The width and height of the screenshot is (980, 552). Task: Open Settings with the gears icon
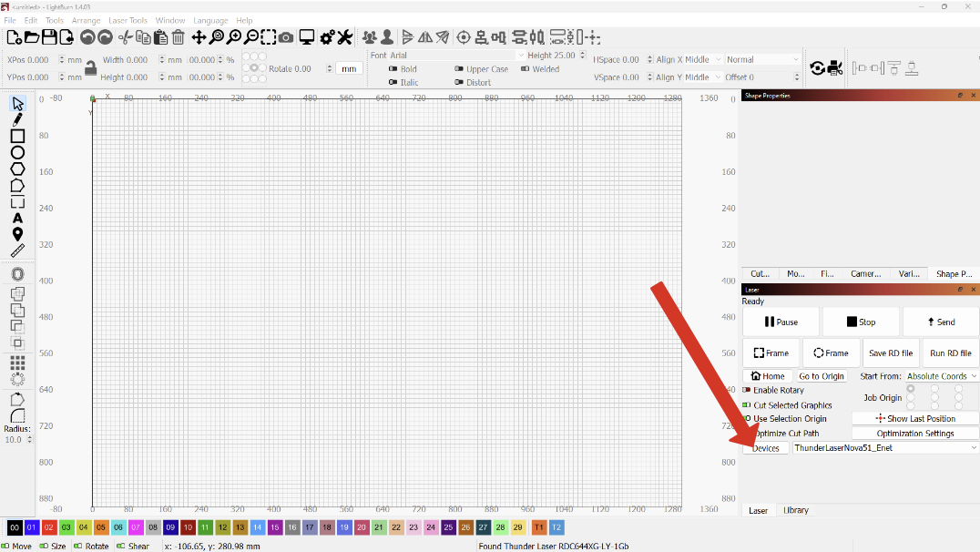coord(327,37)
